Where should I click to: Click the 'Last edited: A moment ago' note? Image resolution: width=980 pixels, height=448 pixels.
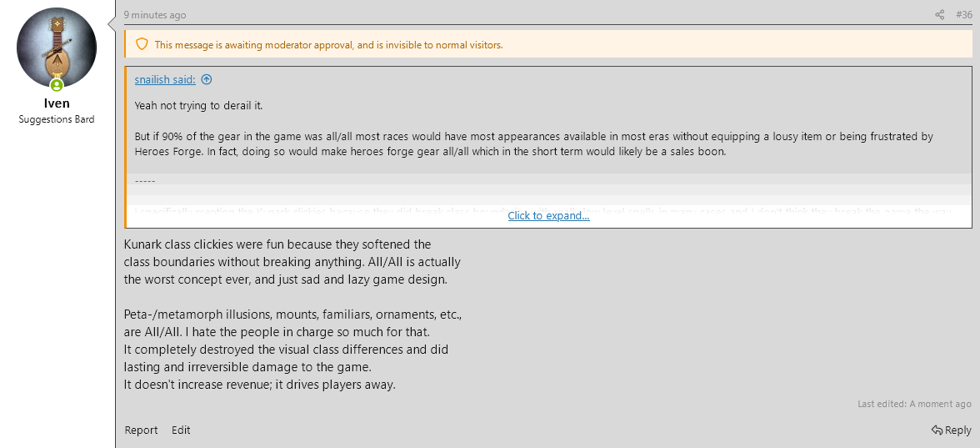(914, 404)
